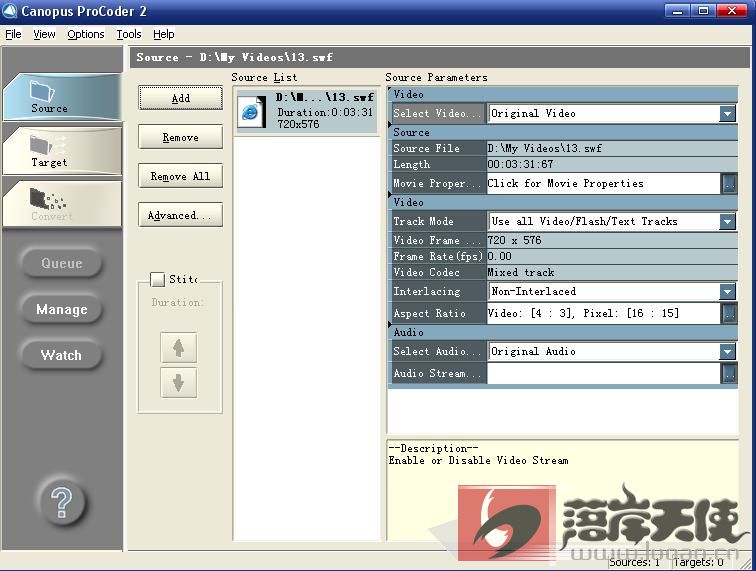Open the Convert panel tab
Viewport: 756px width, 571px height.
coord(62,204)
